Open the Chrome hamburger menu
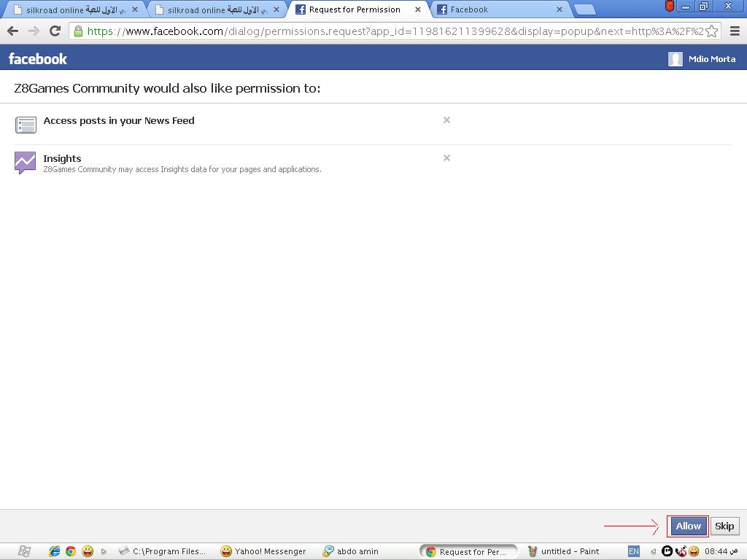 [x=735, y=31]
